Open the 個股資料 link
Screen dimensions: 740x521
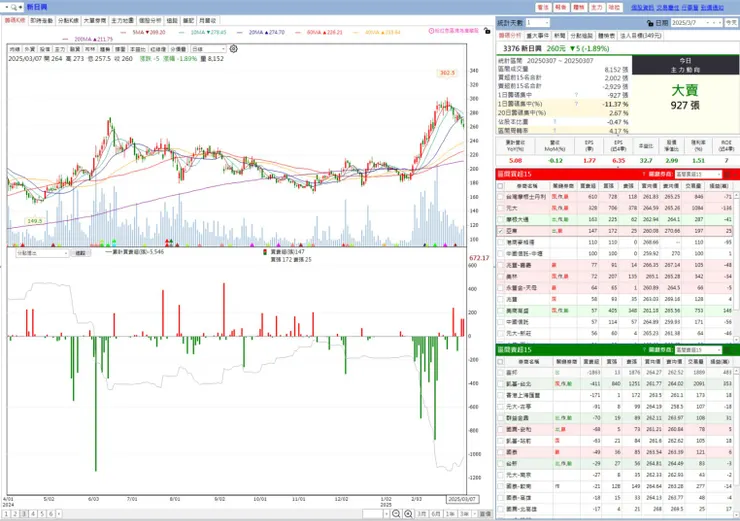(x=642, y=8)
